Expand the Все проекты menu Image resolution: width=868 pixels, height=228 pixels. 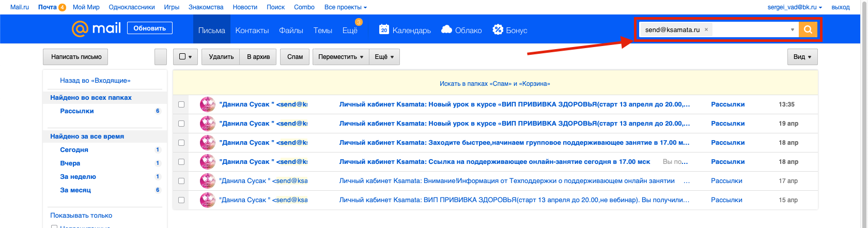click(346, 7)
